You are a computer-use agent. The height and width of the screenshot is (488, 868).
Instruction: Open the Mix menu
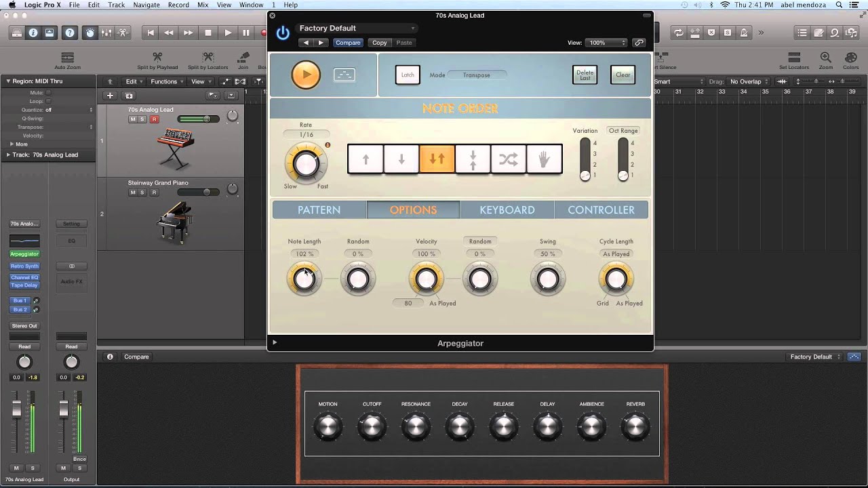pos(203,5)
